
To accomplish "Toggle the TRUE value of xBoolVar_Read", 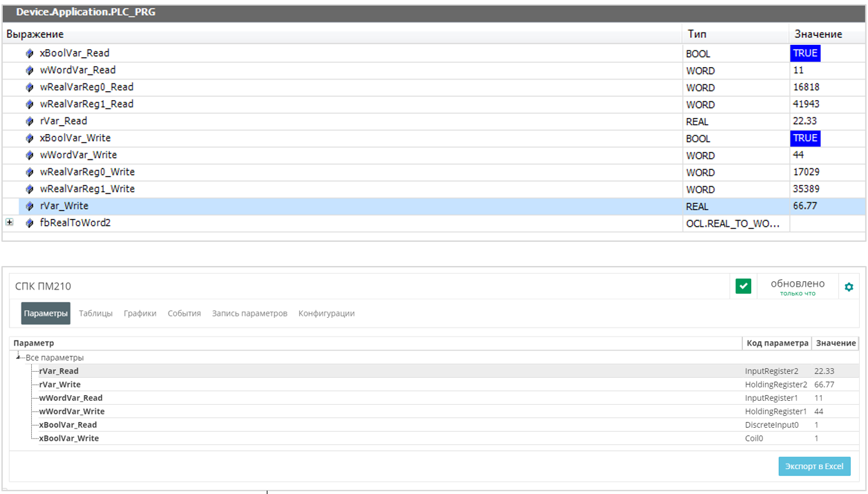I will [805, 53].
